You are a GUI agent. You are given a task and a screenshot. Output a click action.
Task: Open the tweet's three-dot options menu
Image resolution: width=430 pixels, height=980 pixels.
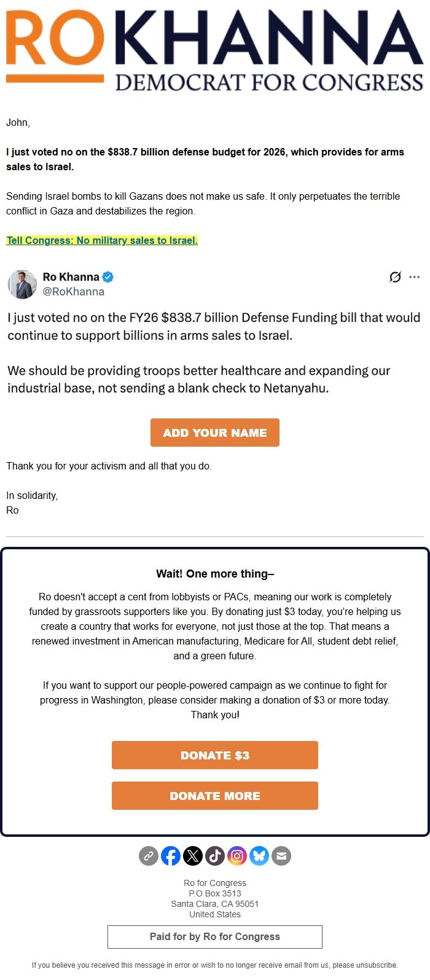(415, 277)
